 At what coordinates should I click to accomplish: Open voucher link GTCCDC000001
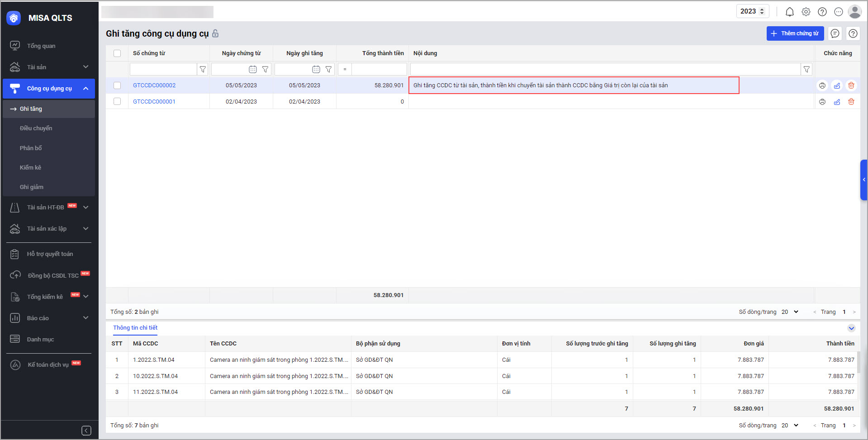click(x=154, y=102)
